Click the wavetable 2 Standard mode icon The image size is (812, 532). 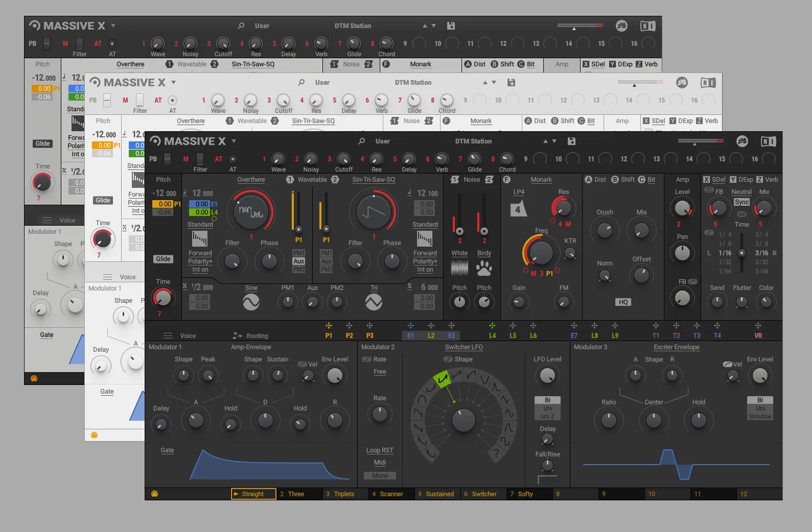(x=425, y=238)
